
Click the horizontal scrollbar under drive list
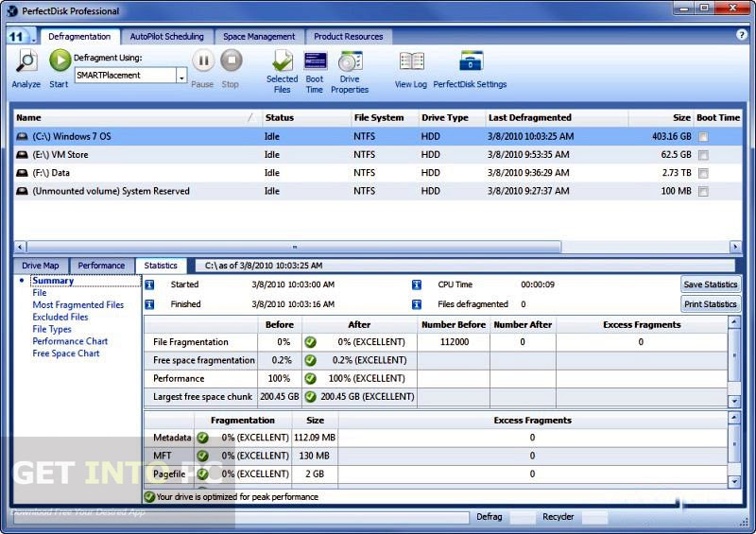pyautogui.click(x=294, y=247)
